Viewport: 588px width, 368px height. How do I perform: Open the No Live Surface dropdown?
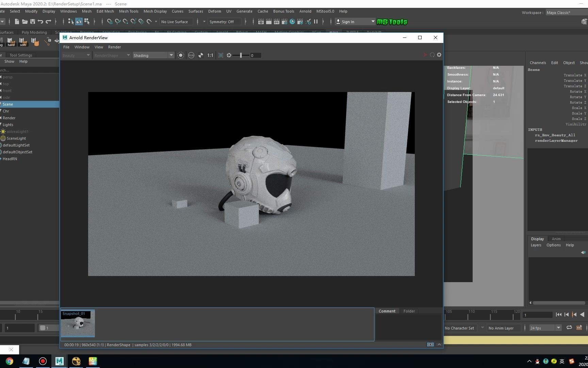pos(176,21)
